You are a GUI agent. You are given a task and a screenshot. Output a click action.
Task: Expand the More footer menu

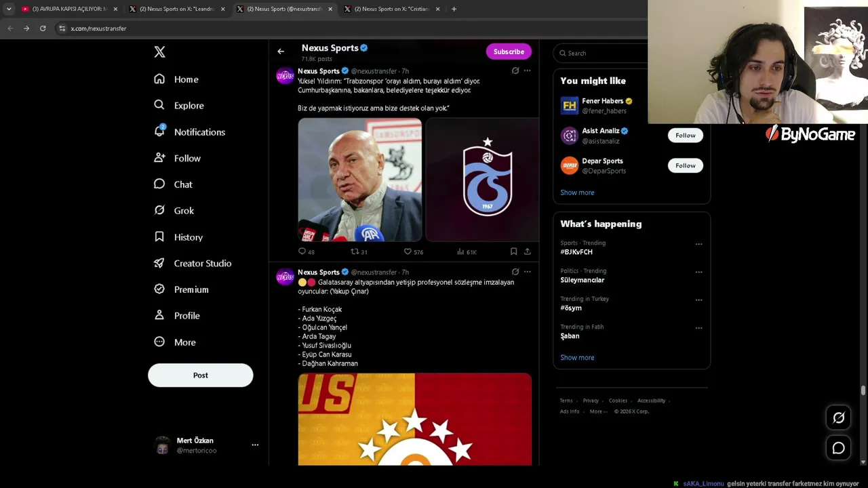tap(598, 411)
